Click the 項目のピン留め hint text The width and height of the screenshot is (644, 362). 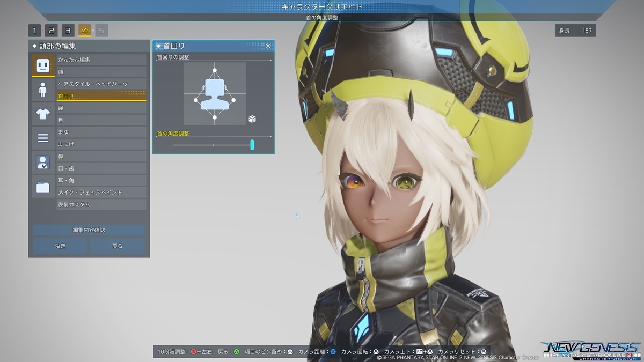[268, 352]
